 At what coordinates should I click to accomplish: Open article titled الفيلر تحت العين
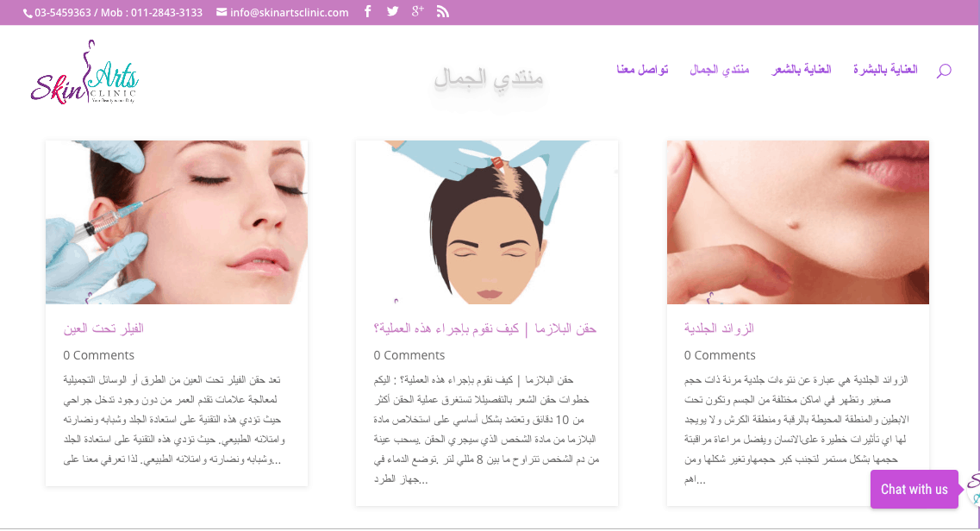click(x=103, y=328)
